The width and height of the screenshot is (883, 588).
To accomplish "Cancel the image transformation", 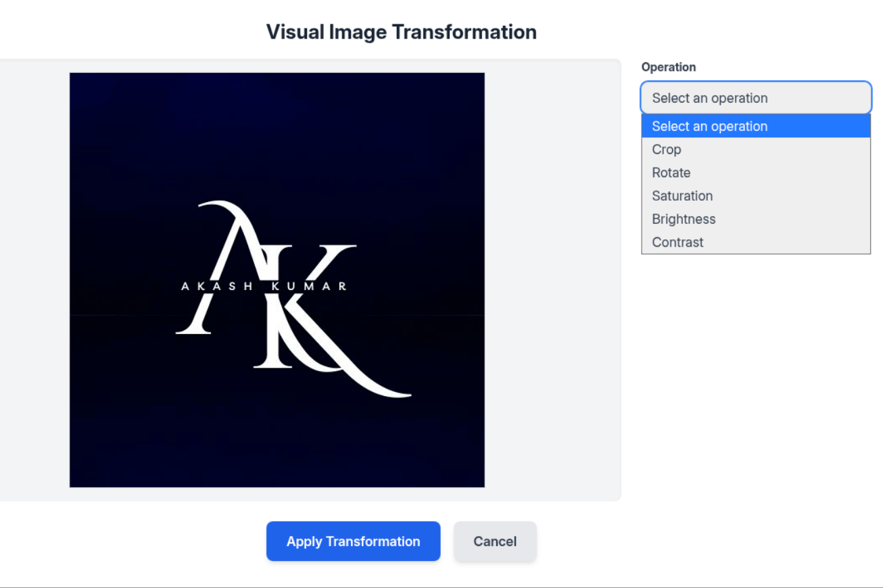I will point(495,541).
